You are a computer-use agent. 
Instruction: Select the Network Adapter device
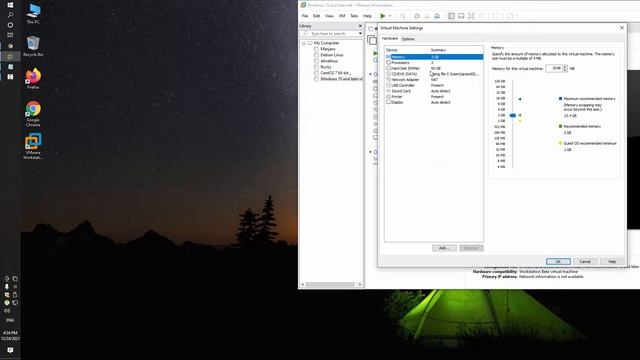434,80
